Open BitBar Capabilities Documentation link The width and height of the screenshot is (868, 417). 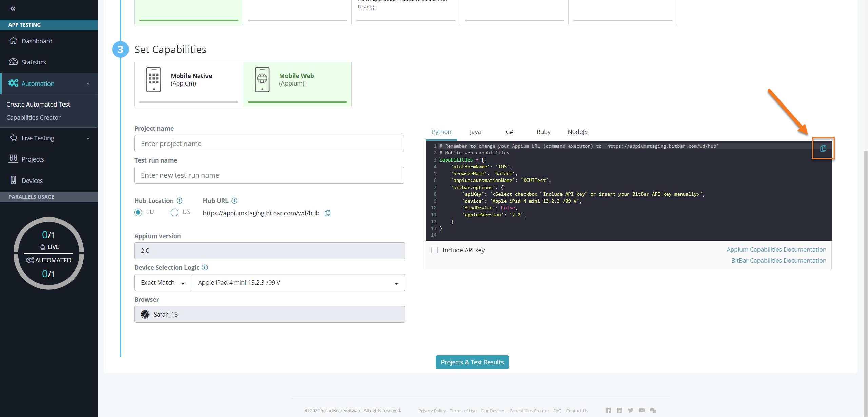point(778,260)
